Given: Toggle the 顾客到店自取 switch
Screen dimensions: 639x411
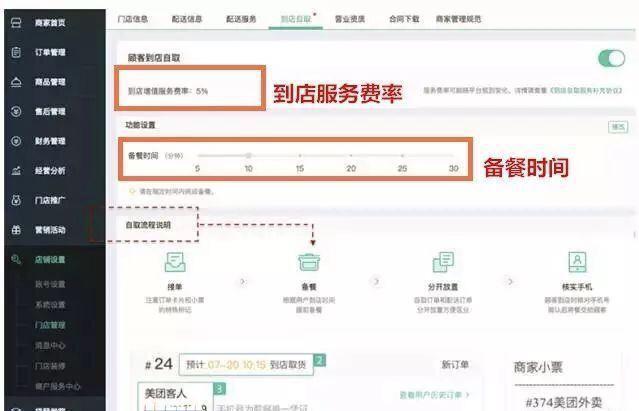Looking at the screenshot, I should [x=611, y=58].
